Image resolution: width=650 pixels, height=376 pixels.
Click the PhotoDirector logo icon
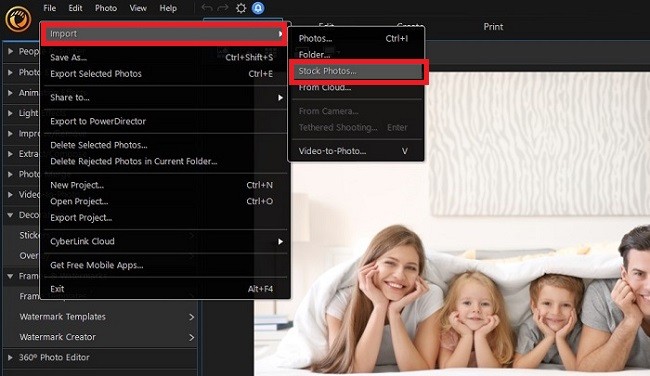(x=18, y=18)
